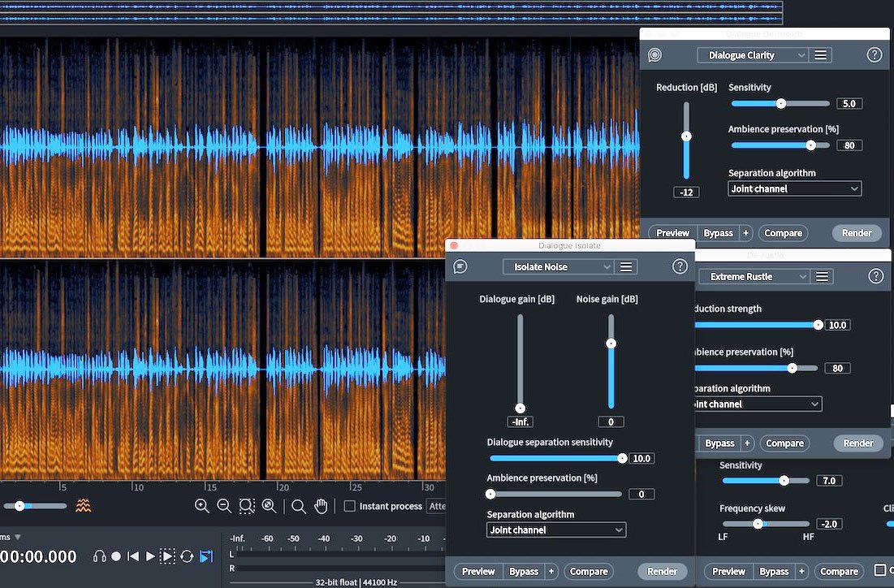Click the zoom out magnifier icon
The width and height of the screenshot is (894, 588).
point(224,506)
